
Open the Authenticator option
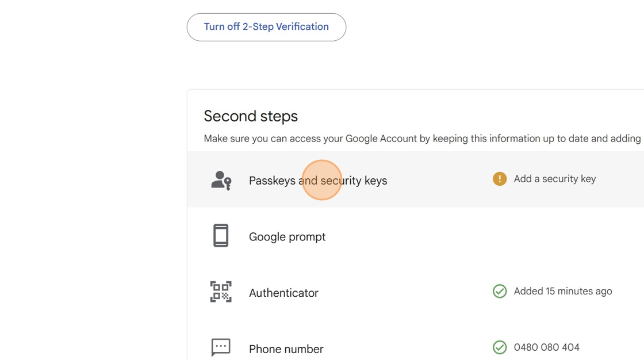(x=283, y=293)
